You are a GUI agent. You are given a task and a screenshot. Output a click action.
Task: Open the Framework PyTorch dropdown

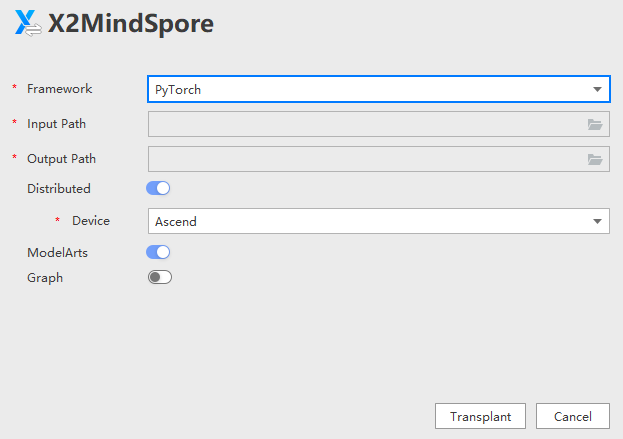[x=379, y=89]
